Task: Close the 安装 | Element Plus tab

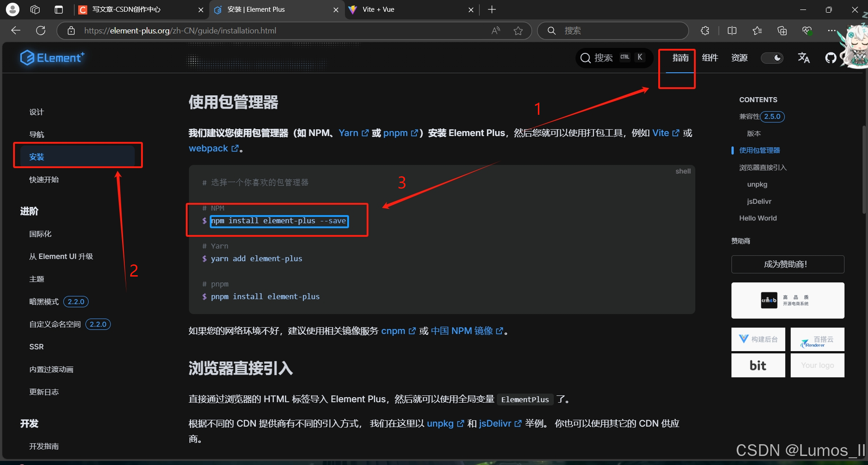Action: click(336, 10)
